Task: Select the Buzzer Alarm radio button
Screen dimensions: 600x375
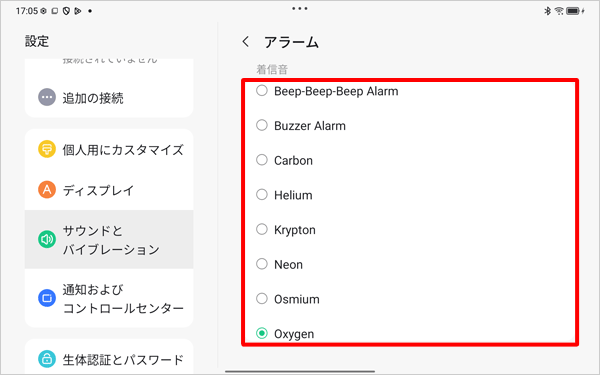Action: [262, 125]
